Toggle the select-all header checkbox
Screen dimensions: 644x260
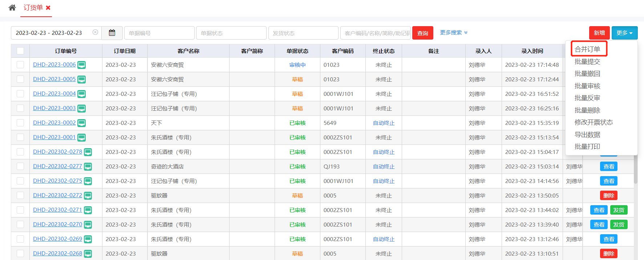pyautogui.click(x=20, y=51)
